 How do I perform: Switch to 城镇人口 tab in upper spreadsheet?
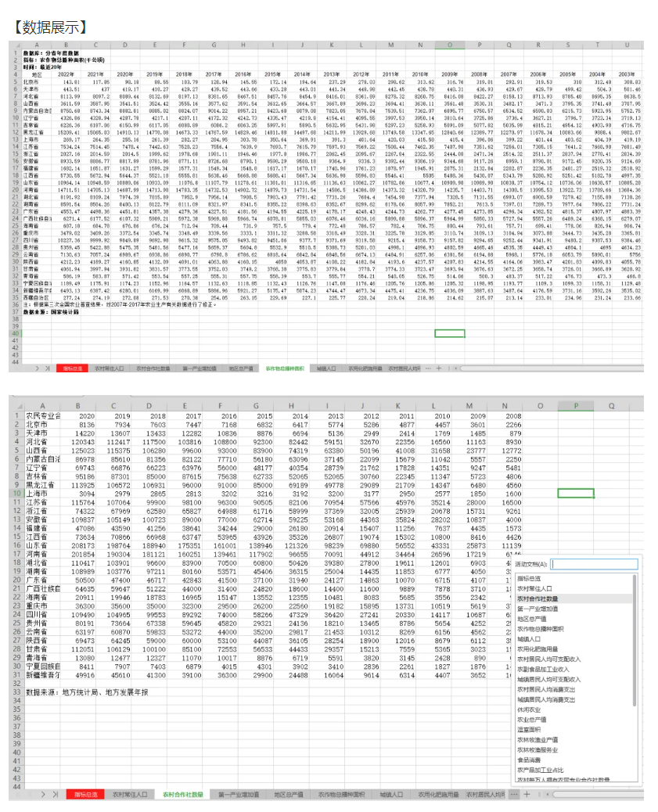pyautogui.click(x=326, y=368)
